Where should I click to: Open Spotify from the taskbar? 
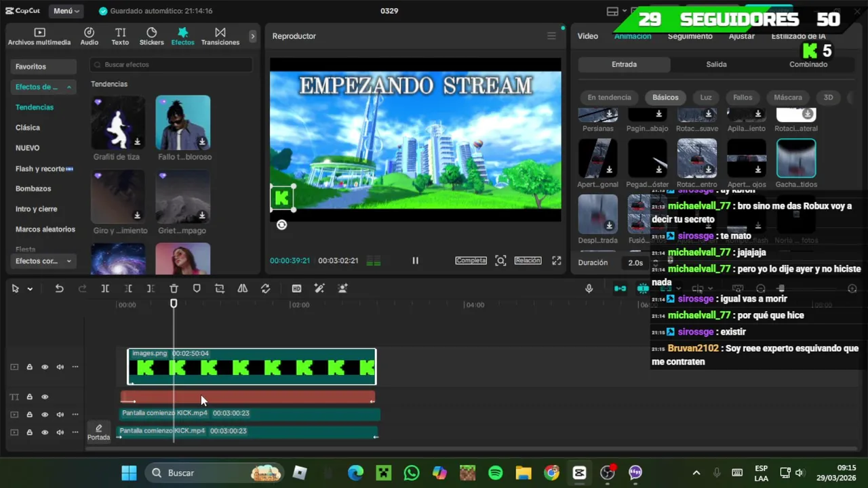click(x=495, y=472)
